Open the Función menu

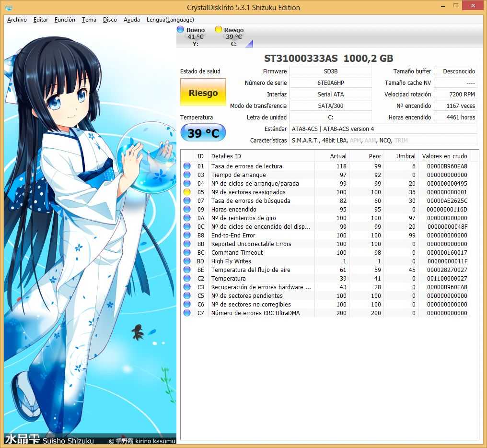click(x=65, y=20)
